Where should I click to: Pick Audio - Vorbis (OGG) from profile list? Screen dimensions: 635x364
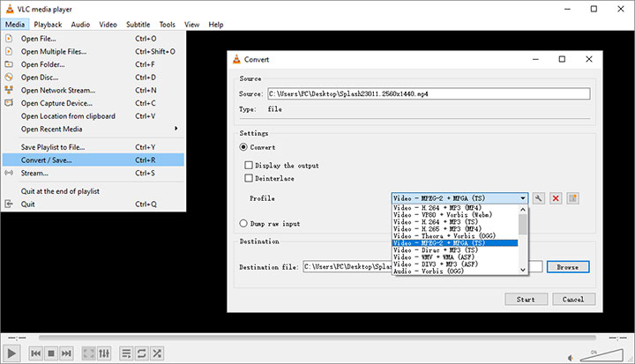point(438,271)
